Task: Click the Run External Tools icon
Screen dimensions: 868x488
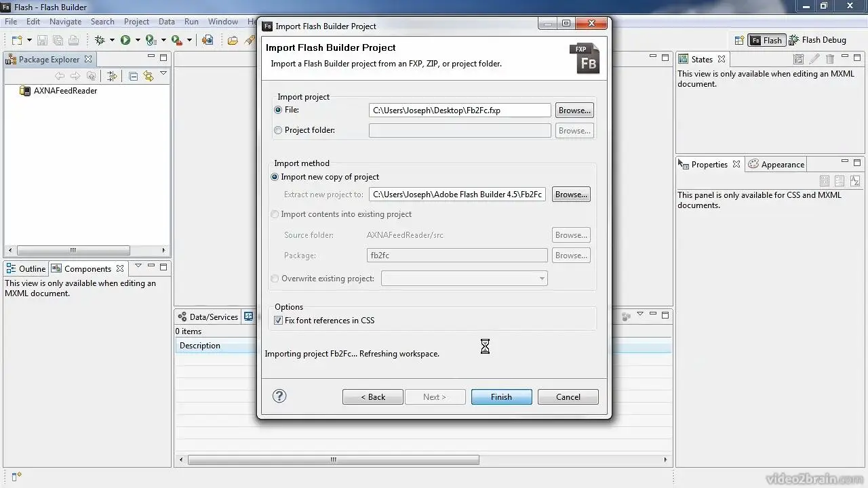Action: (x=176, y=41)
